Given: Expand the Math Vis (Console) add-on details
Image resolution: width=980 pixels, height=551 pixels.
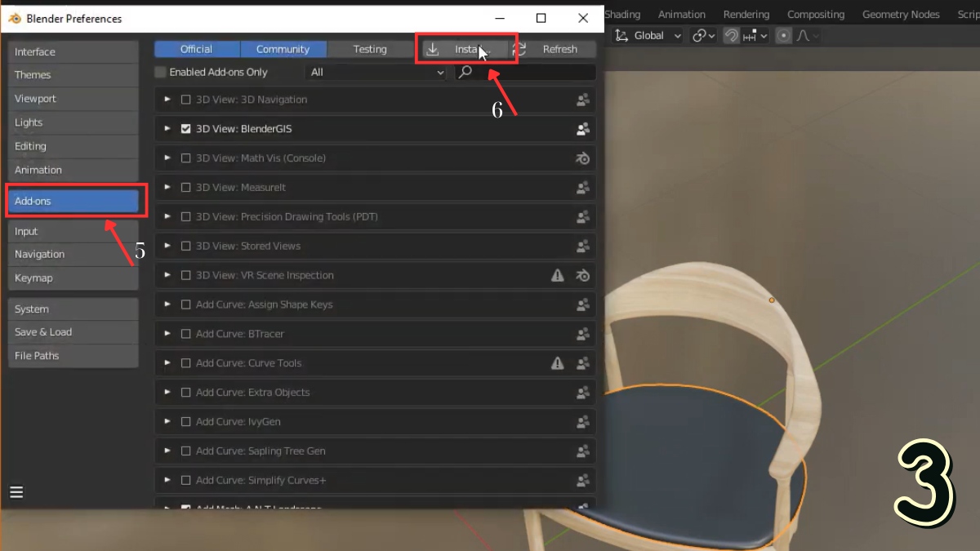Looking at the screenshot, I should point(167,158).
